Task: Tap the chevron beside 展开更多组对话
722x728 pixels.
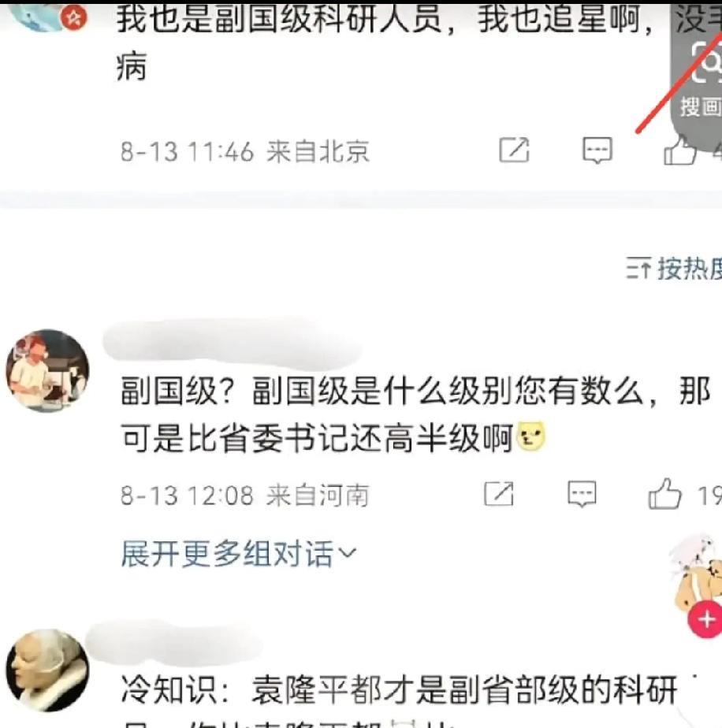Action: (x=348, y=552)
